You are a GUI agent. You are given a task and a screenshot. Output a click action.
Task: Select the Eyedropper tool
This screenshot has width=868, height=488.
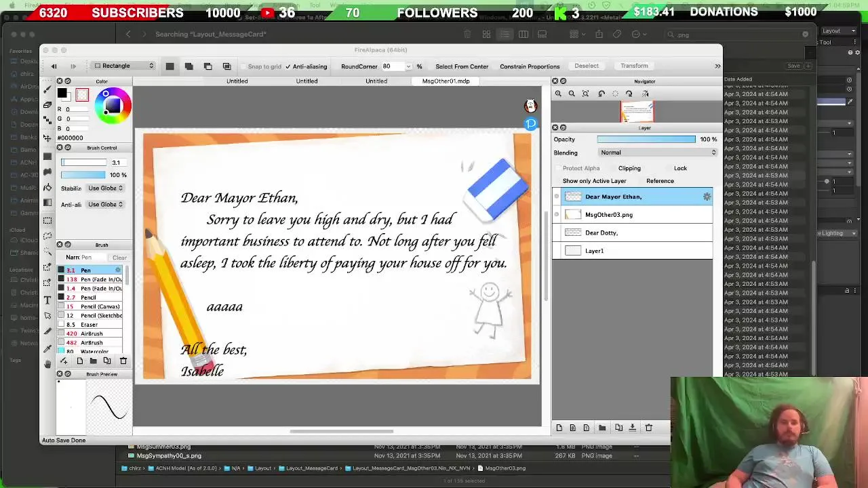pos(47,348)
